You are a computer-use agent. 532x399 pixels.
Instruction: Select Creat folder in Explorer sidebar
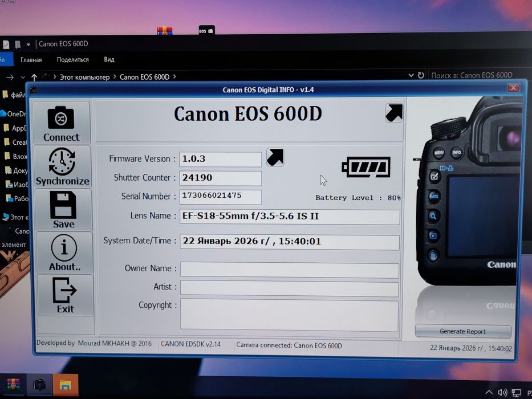tap(15, 142)
